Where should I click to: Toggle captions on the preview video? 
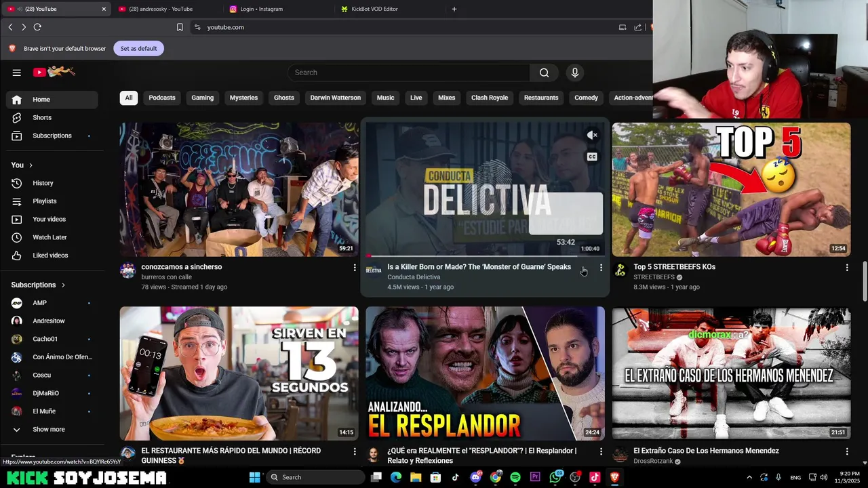point(592,157)
